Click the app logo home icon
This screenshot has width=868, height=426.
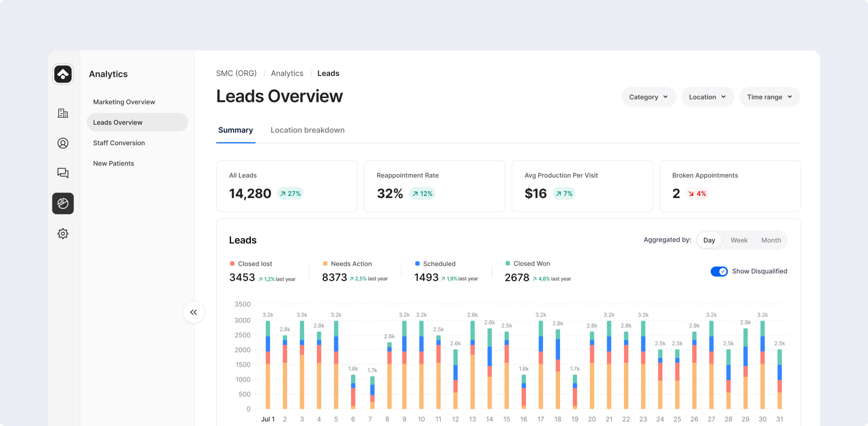63,74
